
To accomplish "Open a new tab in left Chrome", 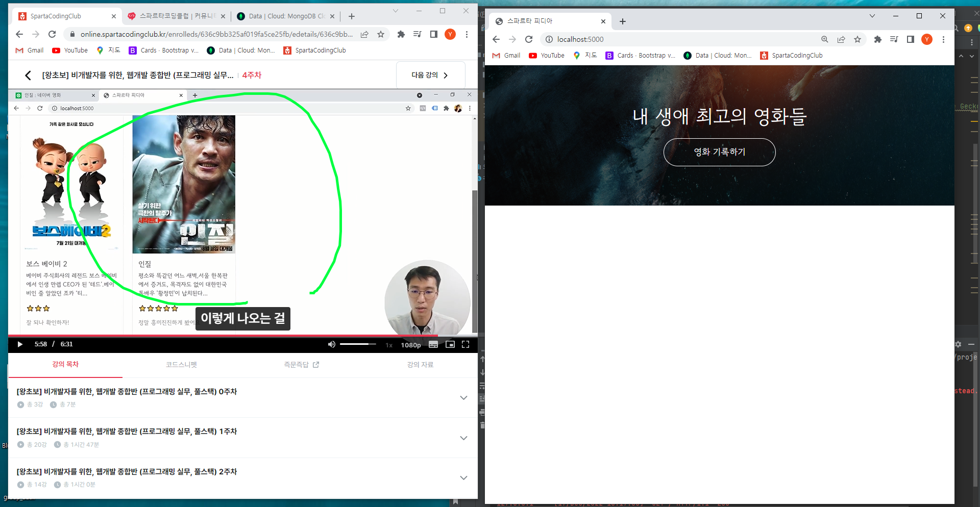I will 352,16.
